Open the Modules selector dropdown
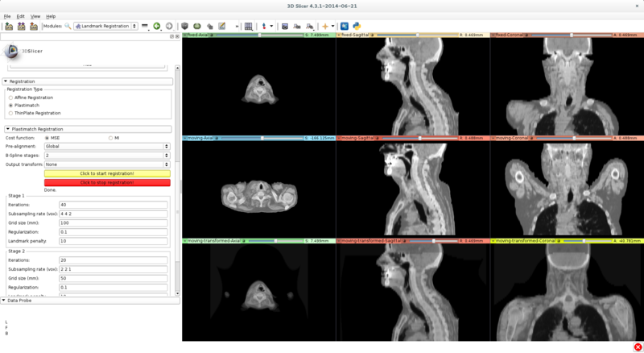Screen dimensions: 644x353 (105, 27)
